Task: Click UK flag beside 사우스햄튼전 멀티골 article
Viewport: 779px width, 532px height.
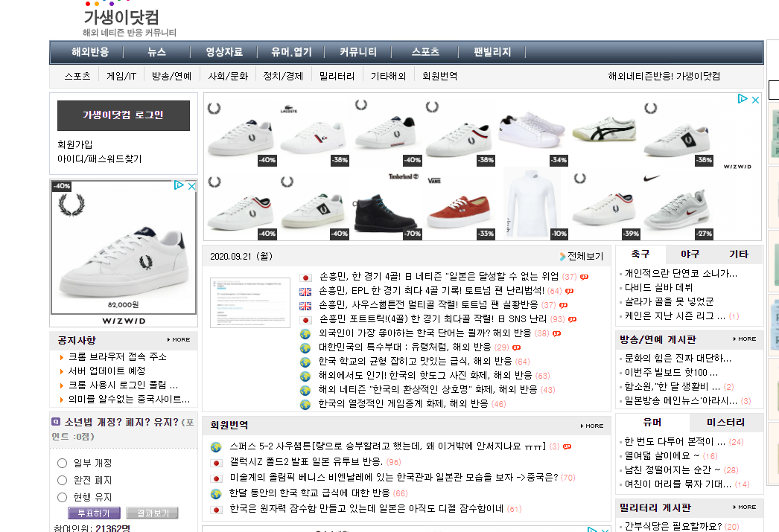Action: (x=305, y=306)
